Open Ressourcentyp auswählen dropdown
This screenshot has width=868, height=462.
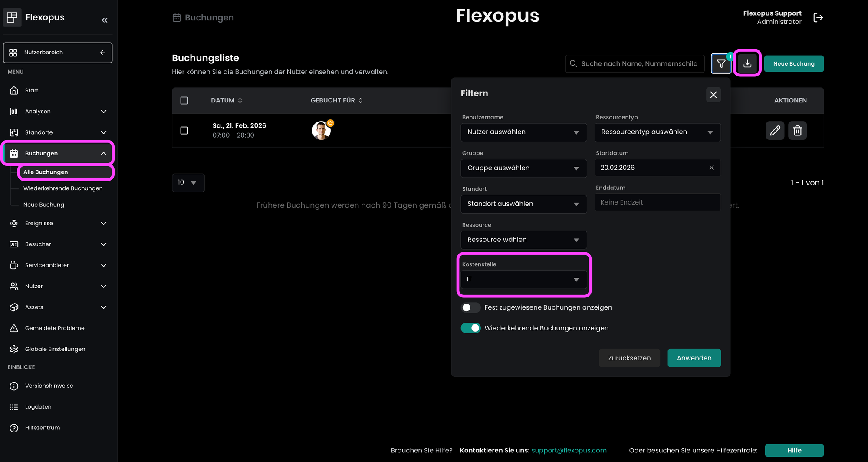tap(657, 132)
